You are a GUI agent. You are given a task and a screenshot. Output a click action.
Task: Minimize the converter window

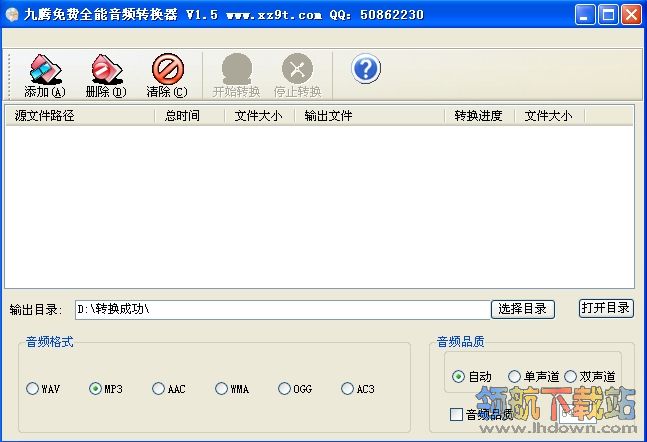[x=585, y=15]
